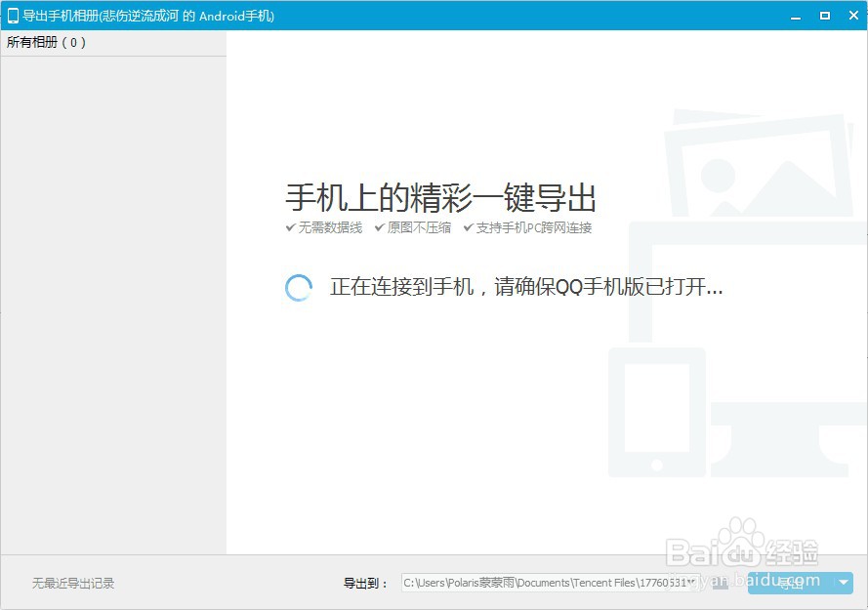Viewport: 868px width, 610px height.
Task: Click the 正在连接到手机 connecting status text
Action: 526,287
